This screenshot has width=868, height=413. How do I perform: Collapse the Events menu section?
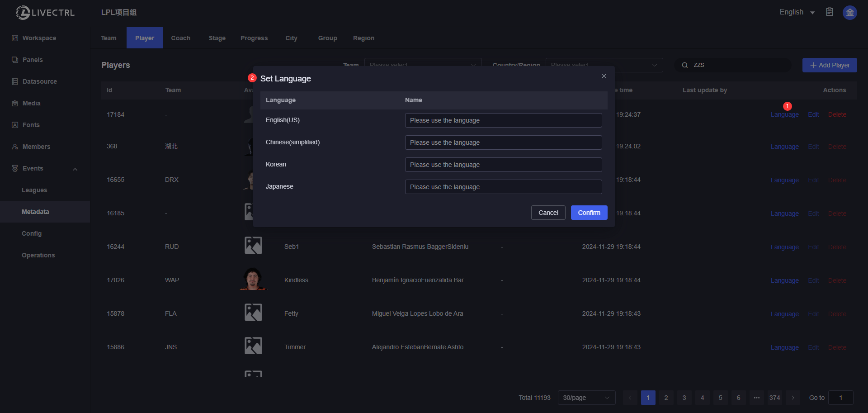(x=75, y=169)
